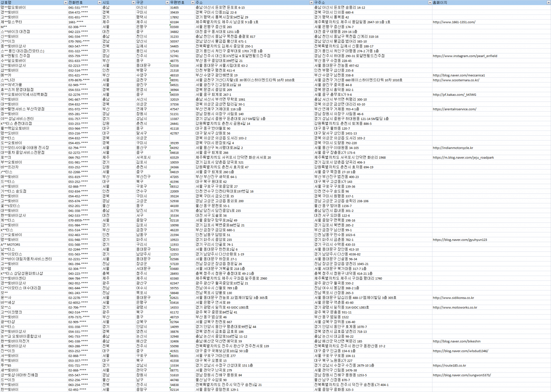This screenshot has height=392, width=551.
Task: Open the jeju_roadpark blog link
Action: [x=463, y=158]
